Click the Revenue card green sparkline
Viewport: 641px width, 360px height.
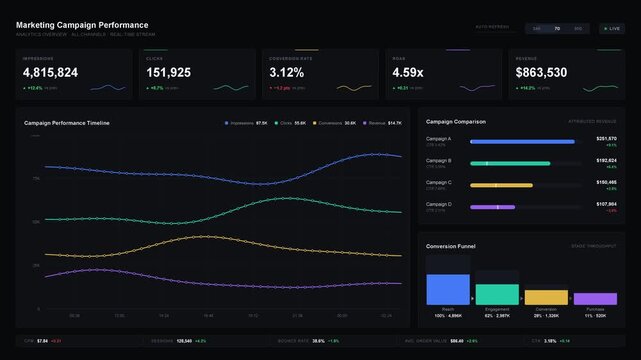click(x=601, y=87)
